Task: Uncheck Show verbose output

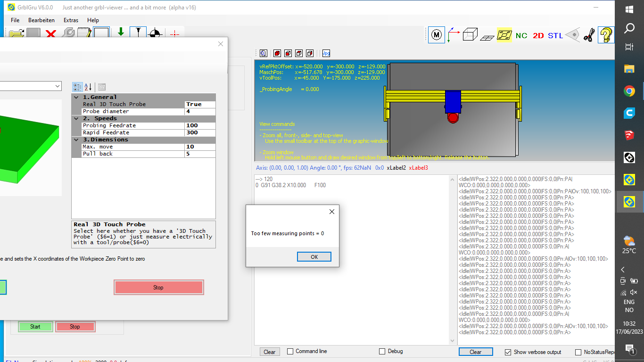Action: pos(508,352)
